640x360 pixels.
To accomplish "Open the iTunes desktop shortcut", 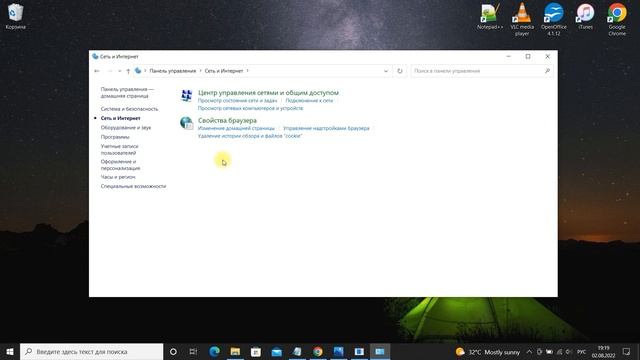I will click(x=585, y=16).
